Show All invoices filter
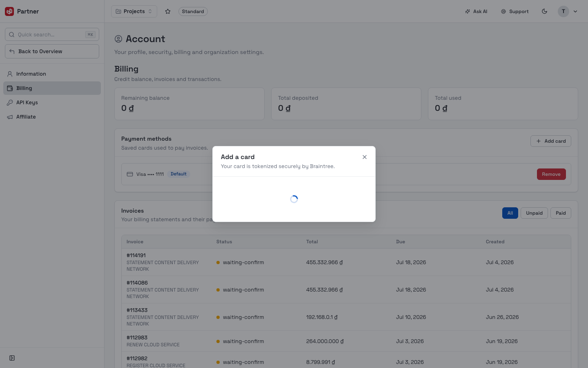The width and height of the screenshot is (588, 368). [x=510, y=213]
